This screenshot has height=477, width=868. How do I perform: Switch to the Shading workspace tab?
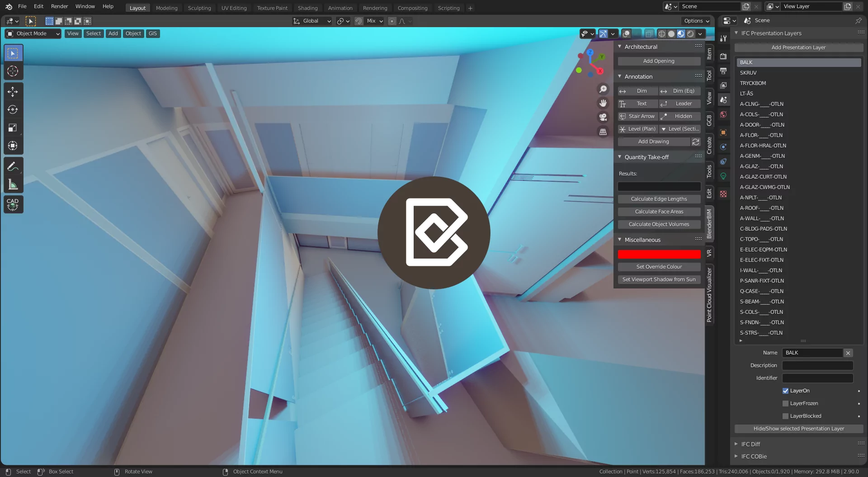(307, 8)
